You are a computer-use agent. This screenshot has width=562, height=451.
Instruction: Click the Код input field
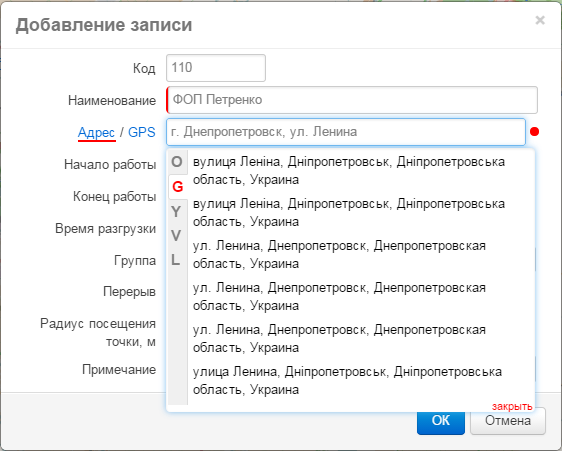point(216,68)
